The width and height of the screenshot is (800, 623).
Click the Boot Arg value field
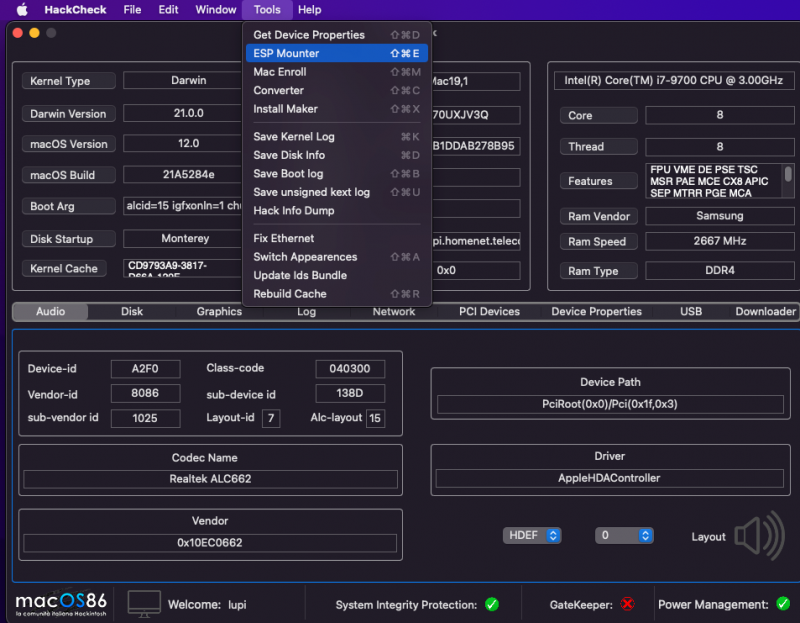(x=183, y=206)
